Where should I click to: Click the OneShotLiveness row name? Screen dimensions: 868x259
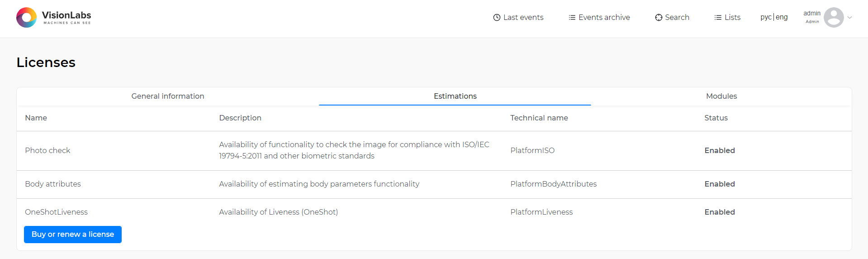click(57, 212)
